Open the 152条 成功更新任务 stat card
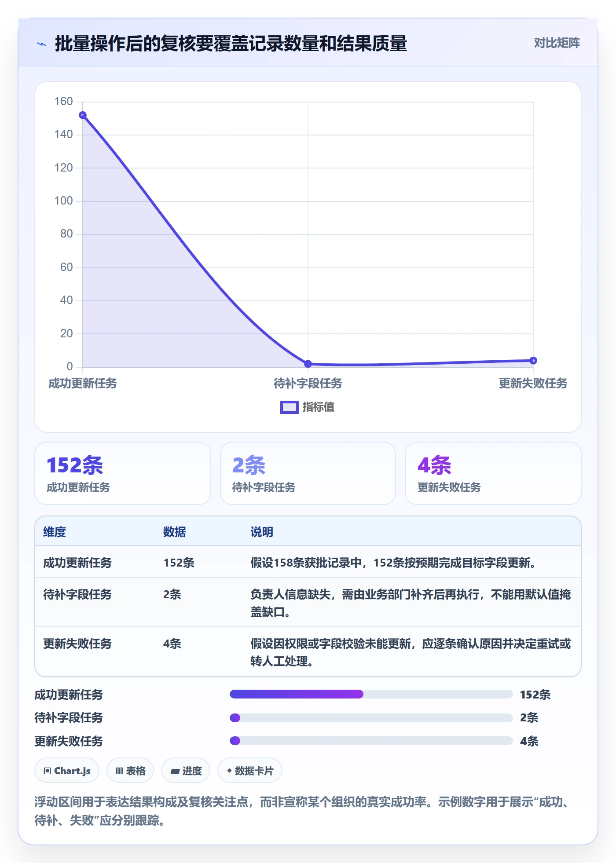Viewport: 616px width, 863px height. coord(123,473)
